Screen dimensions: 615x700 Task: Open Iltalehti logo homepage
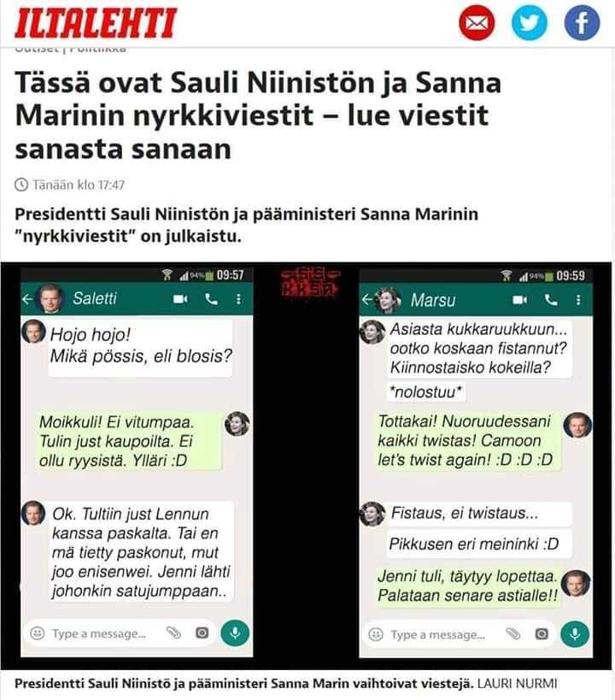[x=96, y=23]
